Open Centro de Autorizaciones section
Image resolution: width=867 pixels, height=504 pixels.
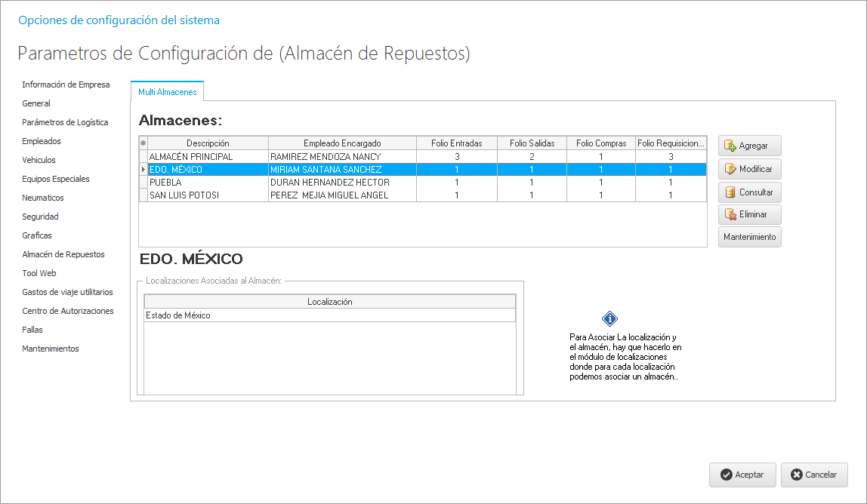(x=68, y=311)
